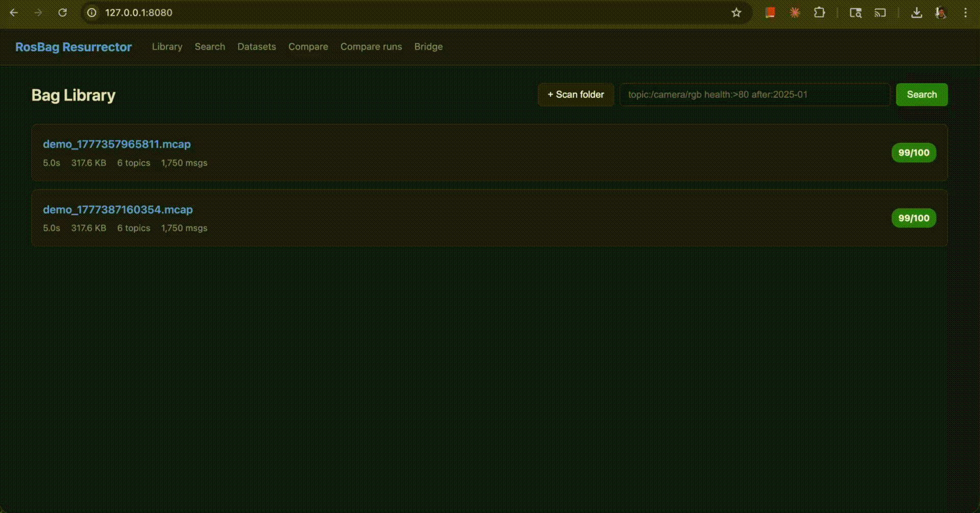This screenshot has width=980, height=513.
Task: Click "317.6 KB" under demo_1777357965811.mcap
Action: pos(89,163)
